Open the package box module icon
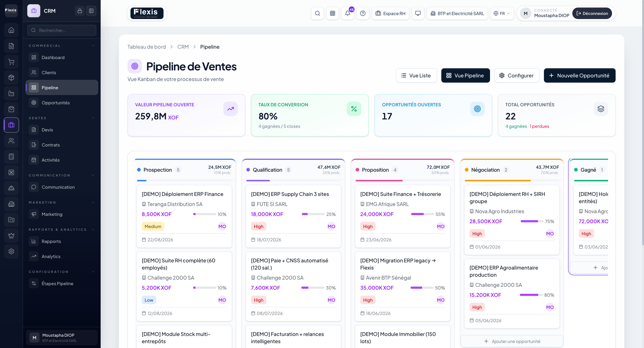The image size is (644, 348). (11, 77)
